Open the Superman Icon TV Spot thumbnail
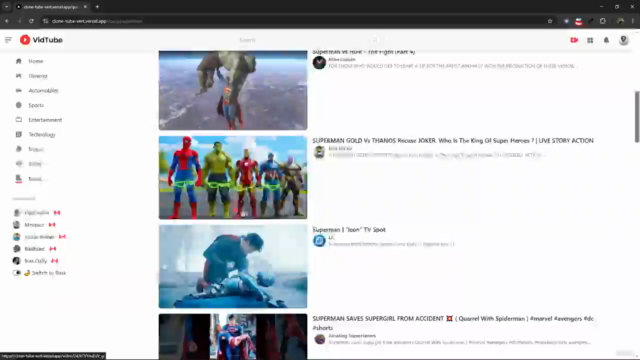640x360 pixels. [233, 267]
